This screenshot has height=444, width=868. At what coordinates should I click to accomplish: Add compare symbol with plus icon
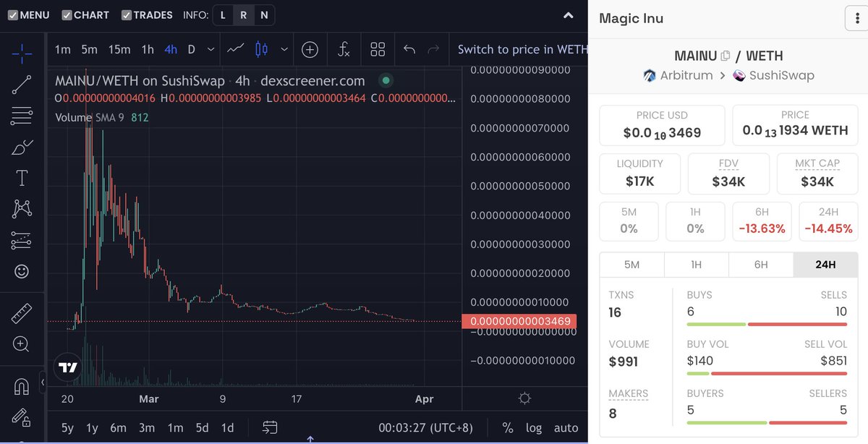point(310,49)
